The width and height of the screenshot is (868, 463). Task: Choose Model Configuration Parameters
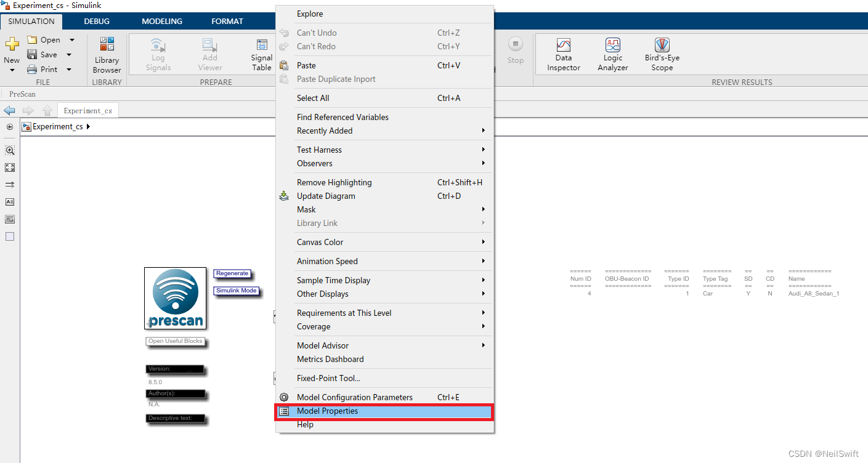pyautogui.click(x=384, y=397)
